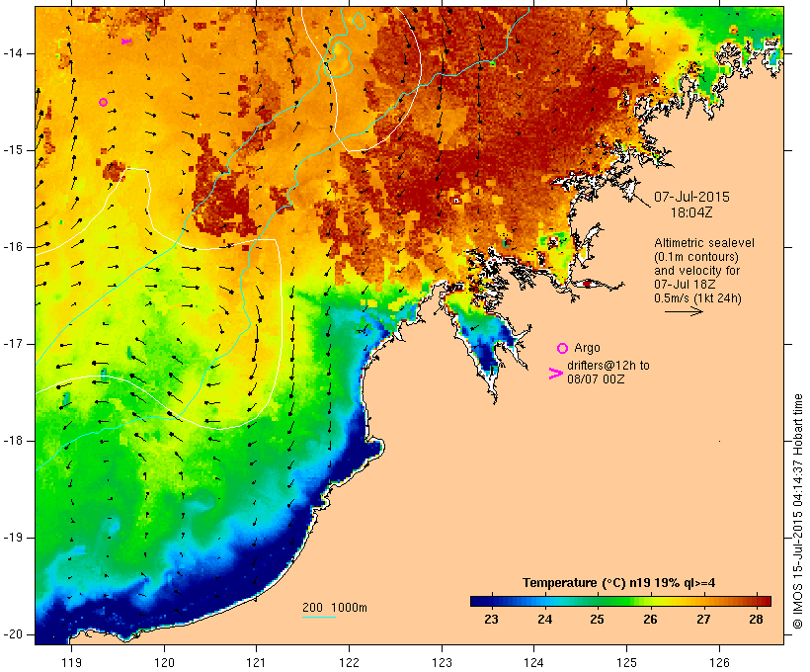Click colorbar label 26
Image resolution: width=810 pixels, height=672 pixels.
point(650,619)
